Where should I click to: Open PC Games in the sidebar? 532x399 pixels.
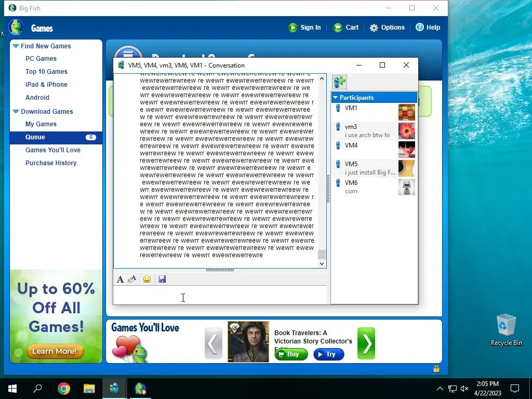(x=41, y=58)
